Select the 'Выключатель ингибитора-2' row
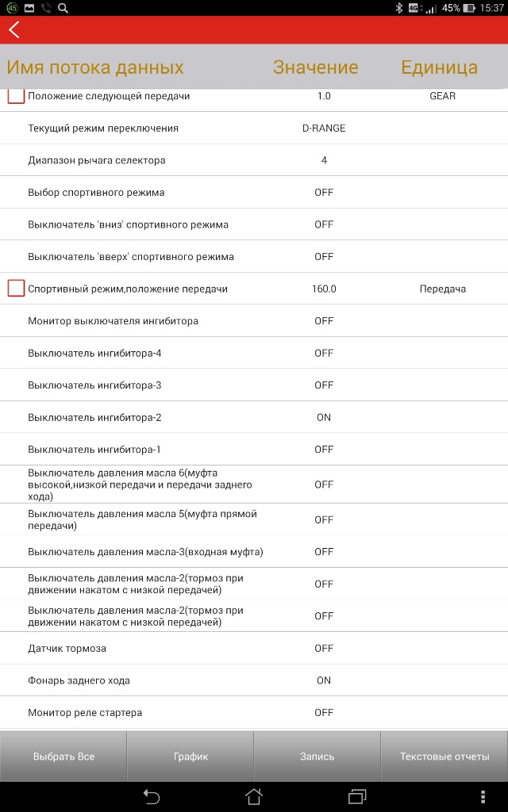Viewport: 508px width, 812px height. pos(94,417)
